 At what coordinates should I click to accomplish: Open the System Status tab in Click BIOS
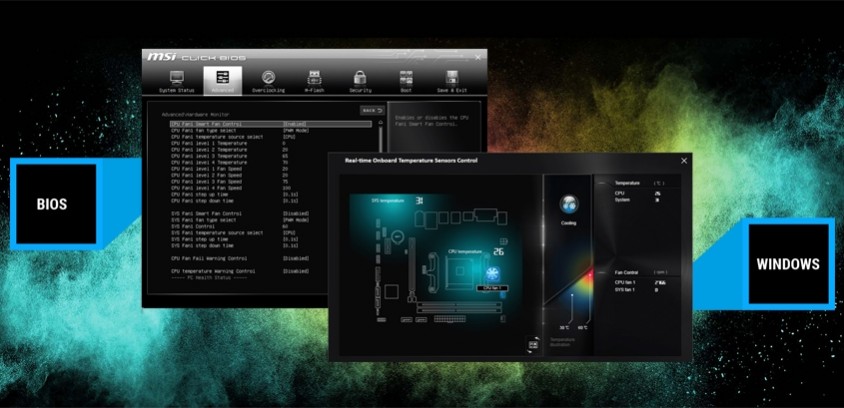click(x=177, y=81)
